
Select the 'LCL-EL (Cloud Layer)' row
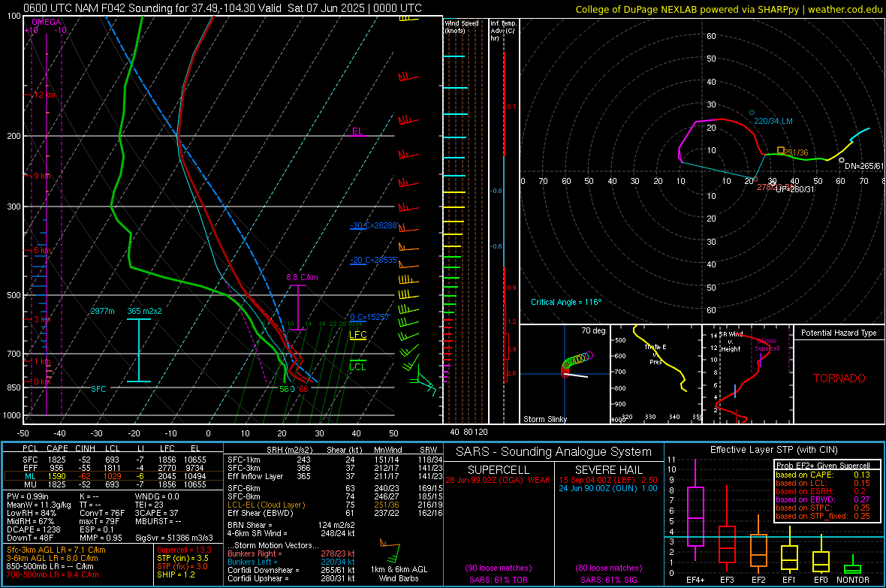[335, 505]
